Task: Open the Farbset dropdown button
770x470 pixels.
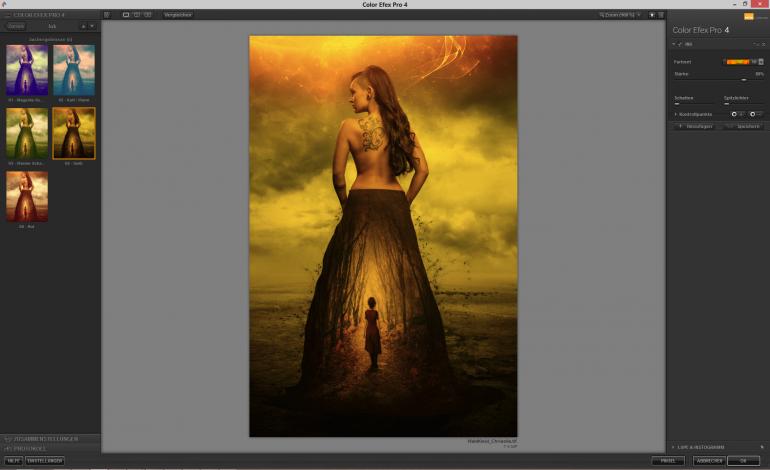Action: tap(761, 62)
